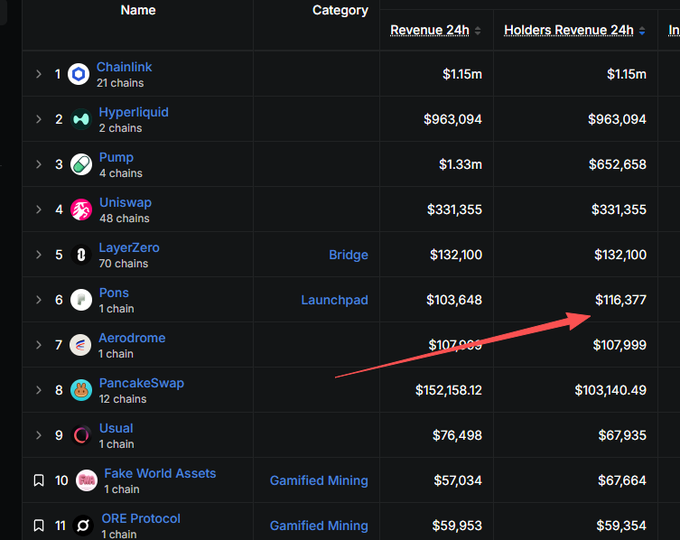Bookmark the ORE Protocol row
The width and height of the screenshot is (680, 540).
pos(39,525)
